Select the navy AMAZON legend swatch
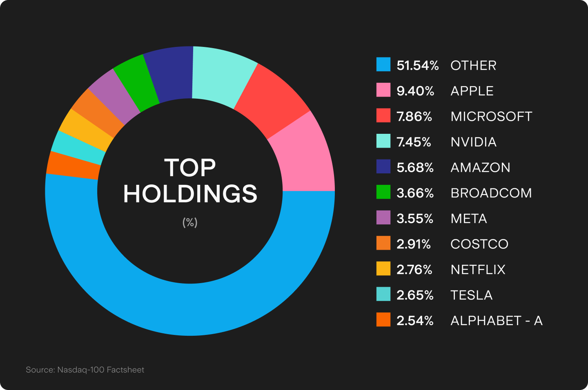This screenshot has height=390, width=588. [x=383, y=166]
